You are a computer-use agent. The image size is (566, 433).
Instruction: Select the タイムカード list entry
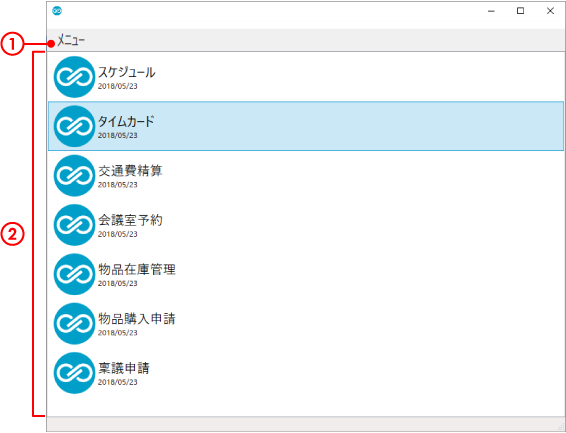pyautogui.click(x=306, y=126)
